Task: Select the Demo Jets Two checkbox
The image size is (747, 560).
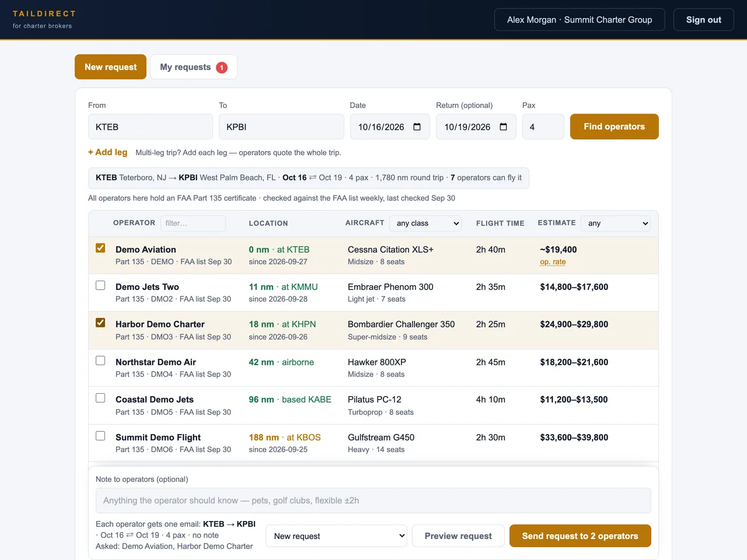Action: point(100,285)
